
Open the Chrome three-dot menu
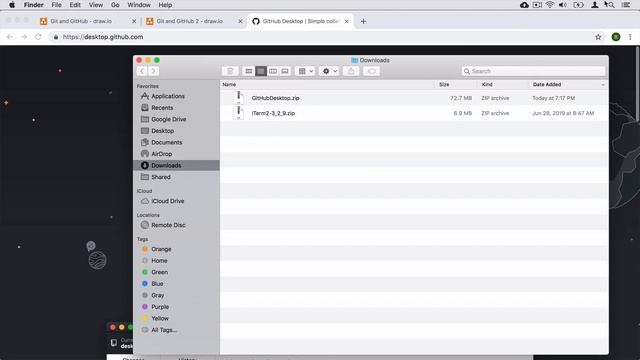pos(630,37)
